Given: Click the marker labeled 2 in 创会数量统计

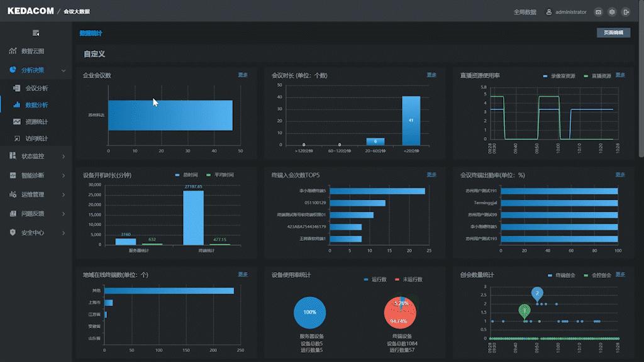Looking at the screenshot, I should coord(537,293).
